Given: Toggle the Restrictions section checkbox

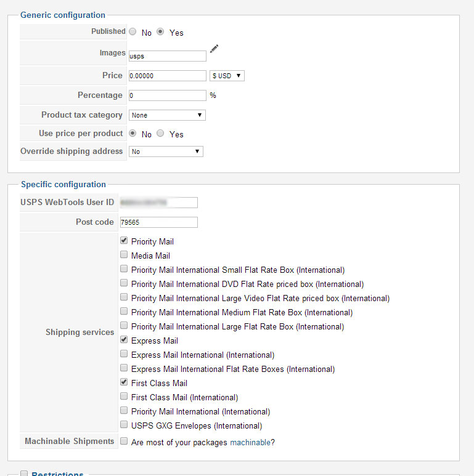Looking at the screenshot, I should coord(25,474).
